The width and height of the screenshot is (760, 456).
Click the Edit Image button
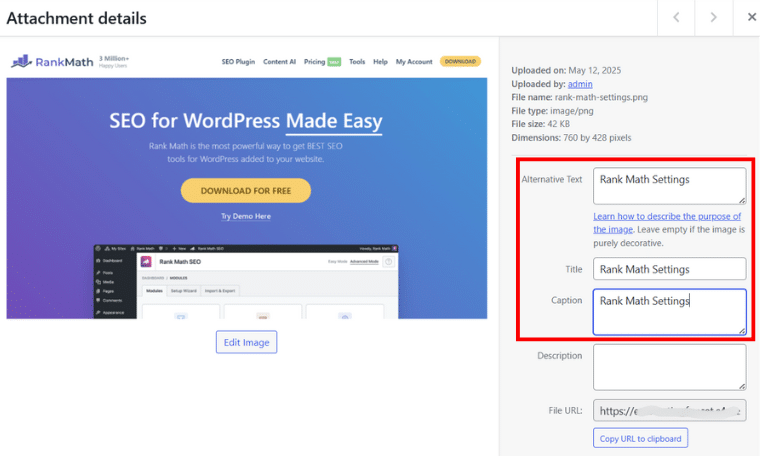click(x=246, y=342)
